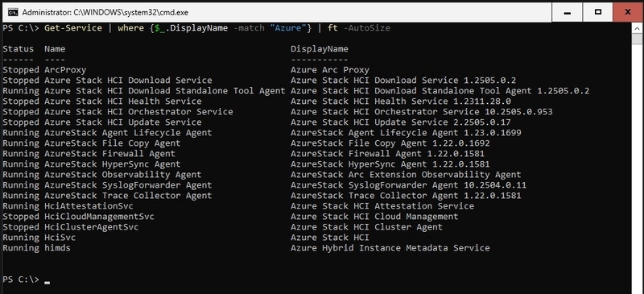
Task: Click 'AzureStack File Copy Agent' name
Action: point(113,143)
